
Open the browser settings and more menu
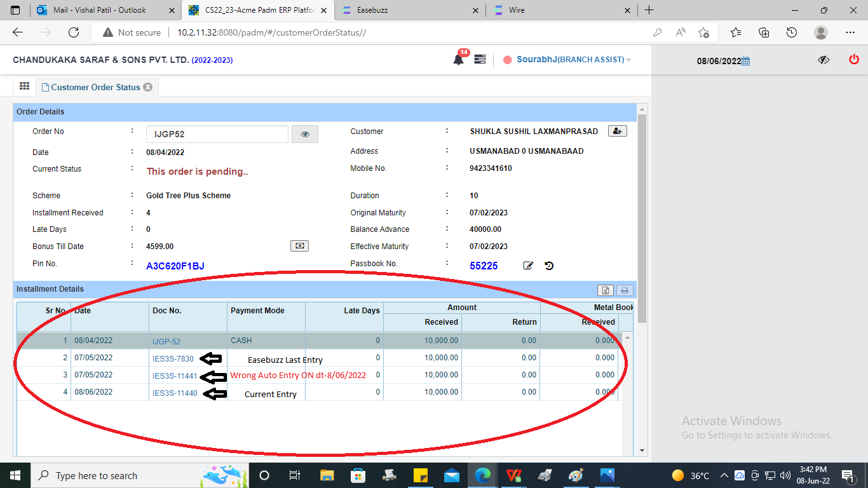[x=850, y=32]
